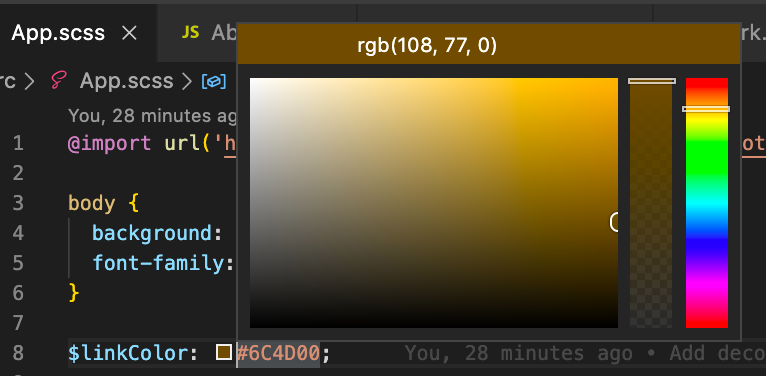Click the hue strip slider

point(706,203)
